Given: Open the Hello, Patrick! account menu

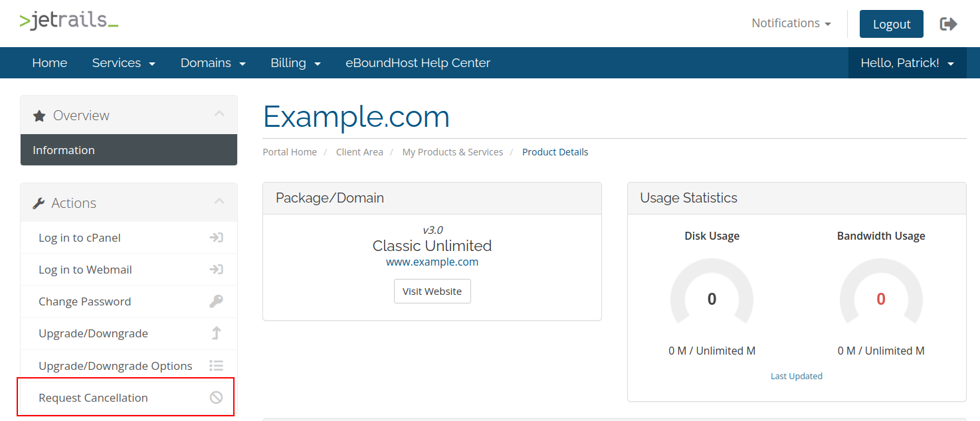Looking at the screenshot, I should [908, 63].
